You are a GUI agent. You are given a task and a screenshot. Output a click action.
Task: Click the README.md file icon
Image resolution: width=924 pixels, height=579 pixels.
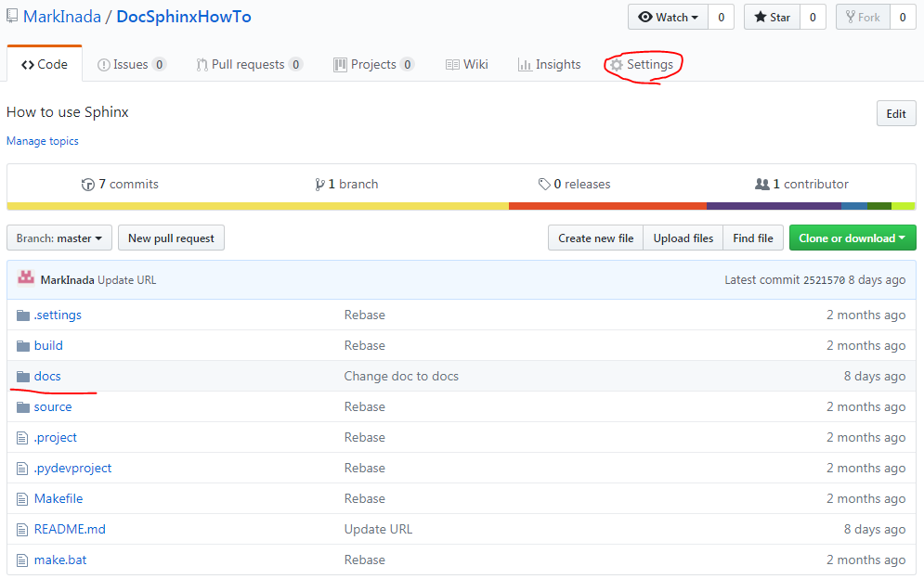coord(22,530)
